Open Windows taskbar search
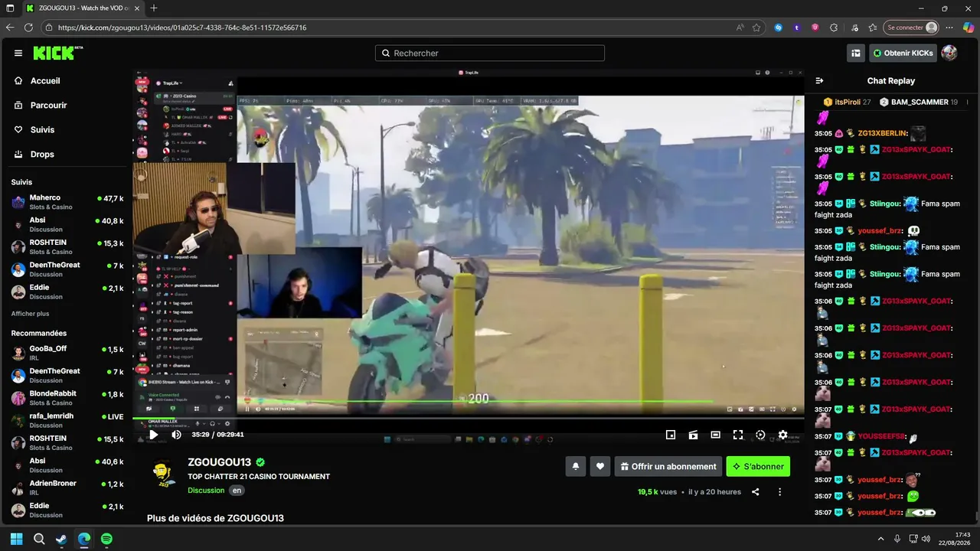Screen dimensions: 980x551 tap(39, 539)
